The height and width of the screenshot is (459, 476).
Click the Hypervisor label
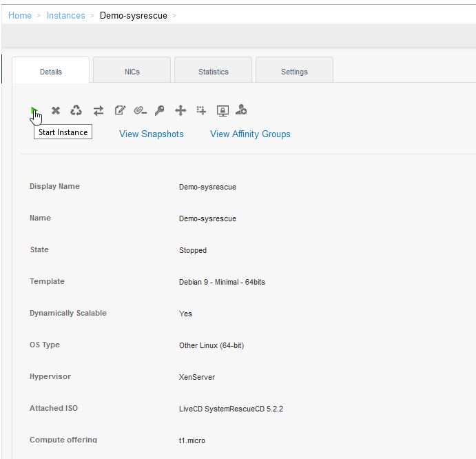coord(50,377)
